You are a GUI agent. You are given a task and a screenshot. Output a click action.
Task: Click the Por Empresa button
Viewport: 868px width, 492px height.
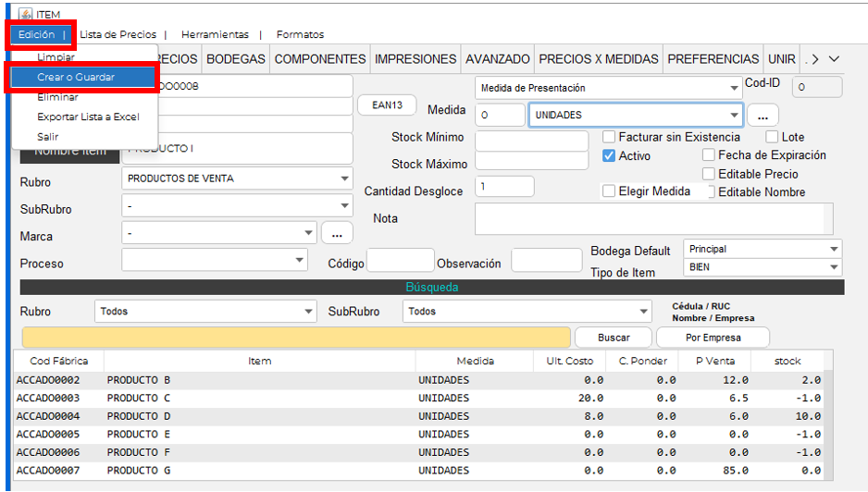[x=712, y=338]
